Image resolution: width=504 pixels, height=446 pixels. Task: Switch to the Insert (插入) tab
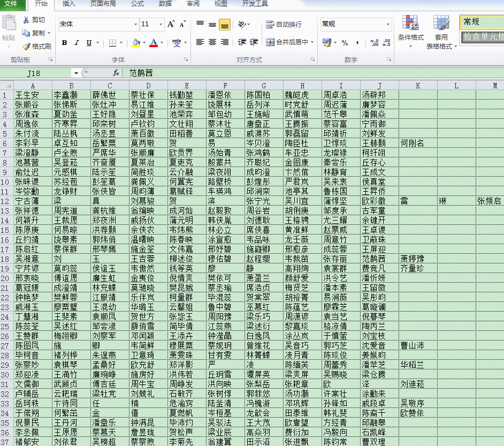point(68,4)
